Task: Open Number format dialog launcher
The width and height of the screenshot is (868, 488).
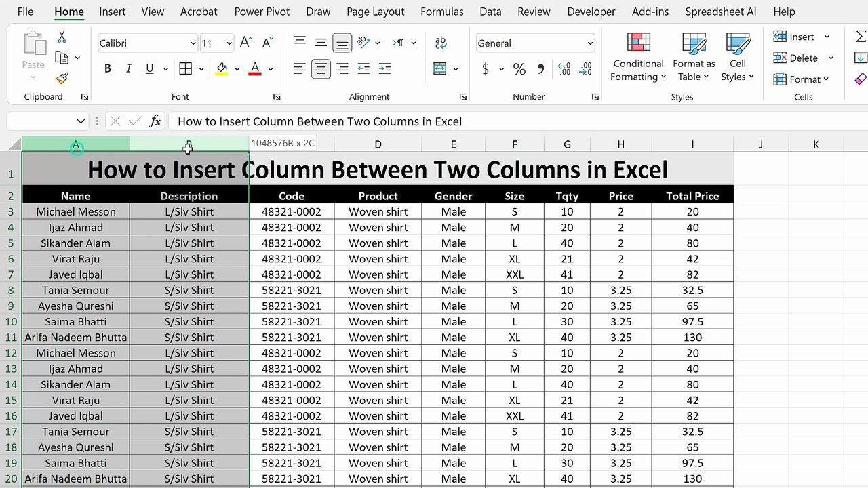Action: click(x=595, y=97)
